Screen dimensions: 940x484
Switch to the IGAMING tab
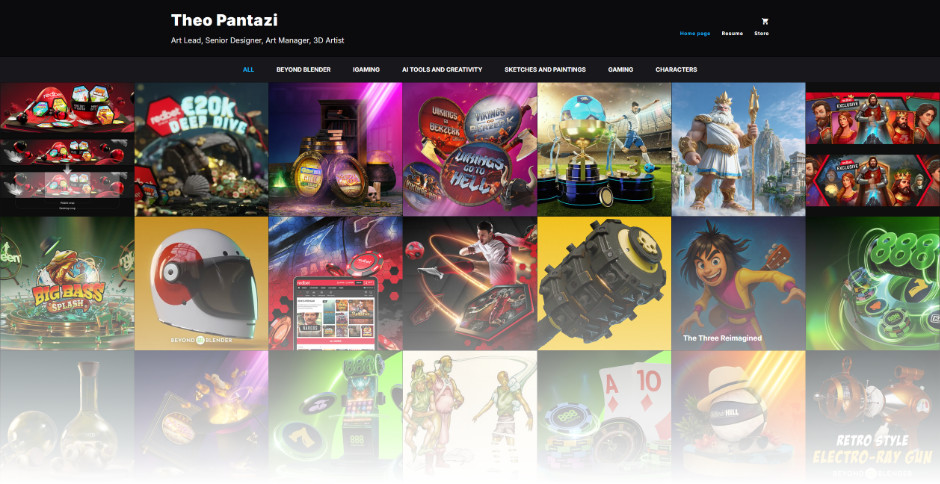(x=366, y=70)
